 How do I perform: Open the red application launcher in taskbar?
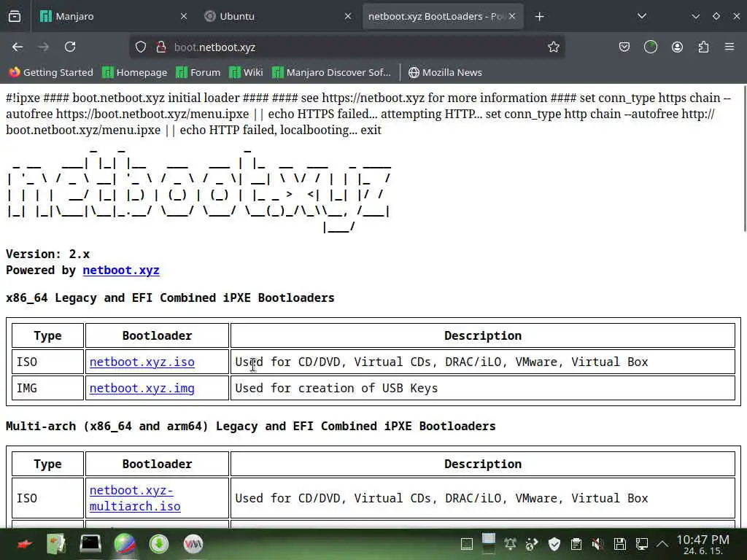click(25, 544)
